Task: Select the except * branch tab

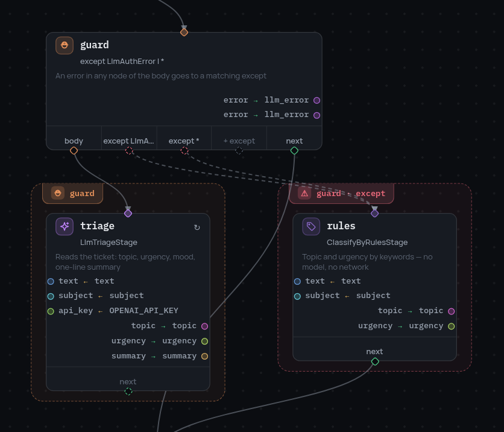Action: pos(184,138)
